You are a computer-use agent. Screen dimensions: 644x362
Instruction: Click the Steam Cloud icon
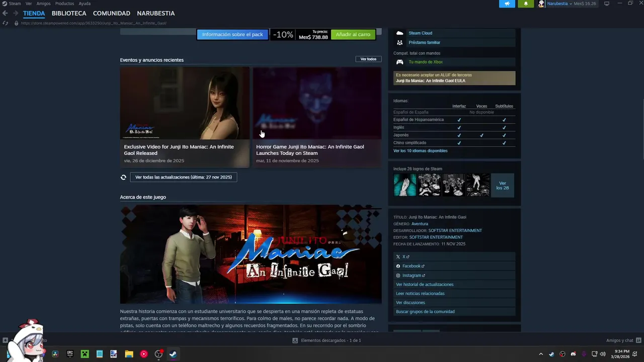click(x=399, y=33)
